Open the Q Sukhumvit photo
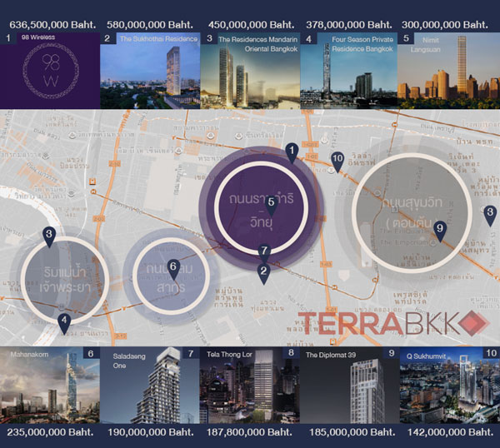Image resolution: width=500 pixels, height=448 pixels. coord(450,386)
